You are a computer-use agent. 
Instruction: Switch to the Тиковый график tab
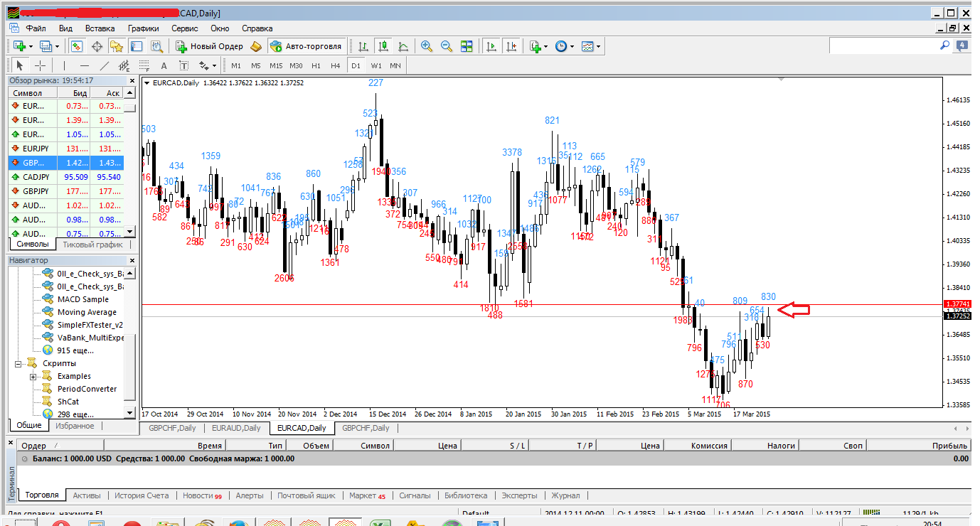(x=92, y=245)
